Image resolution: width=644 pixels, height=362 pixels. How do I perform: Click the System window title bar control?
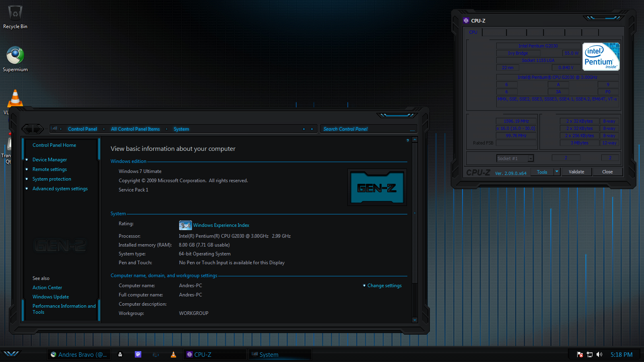[397, 115]
